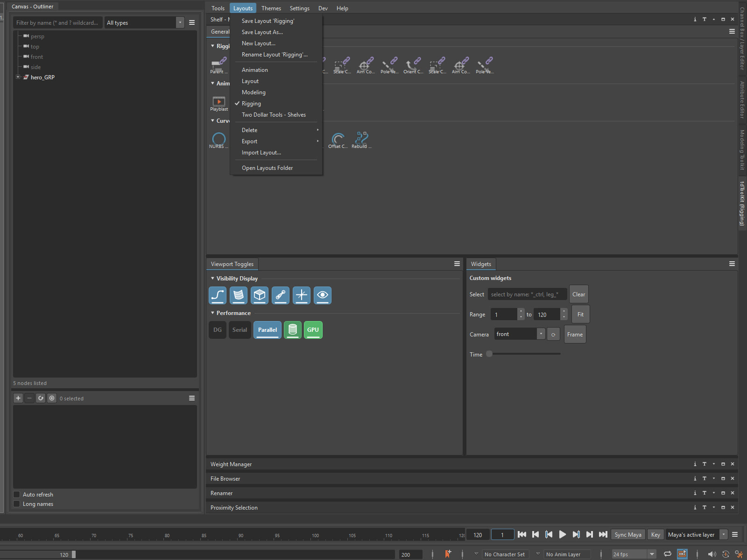Choose Modeling layout from menu
The width and height of the screenshot is (747, 560).
pos(254,92)
